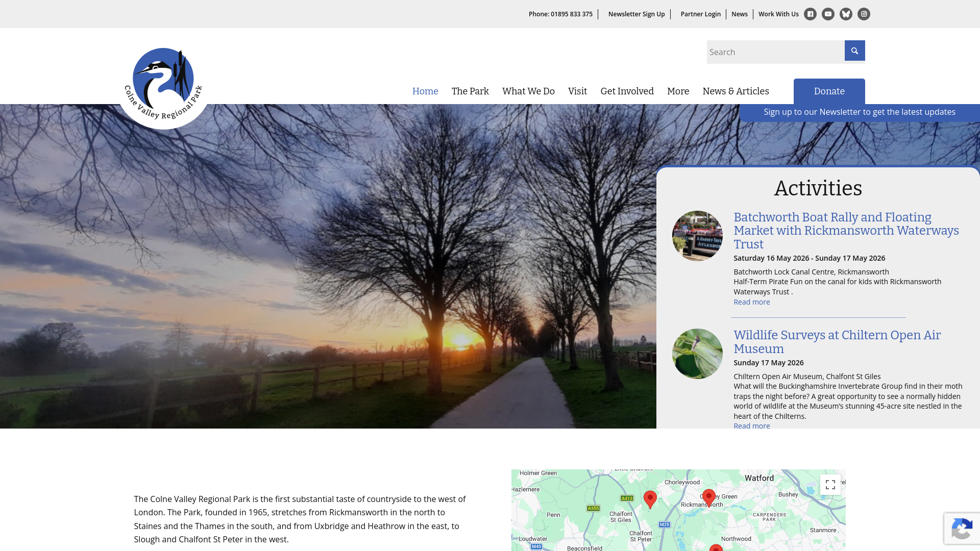Screen dimensions: 980x551
Task: Open The Park menu
Action: pyautogui.click(x=470, y=91)
